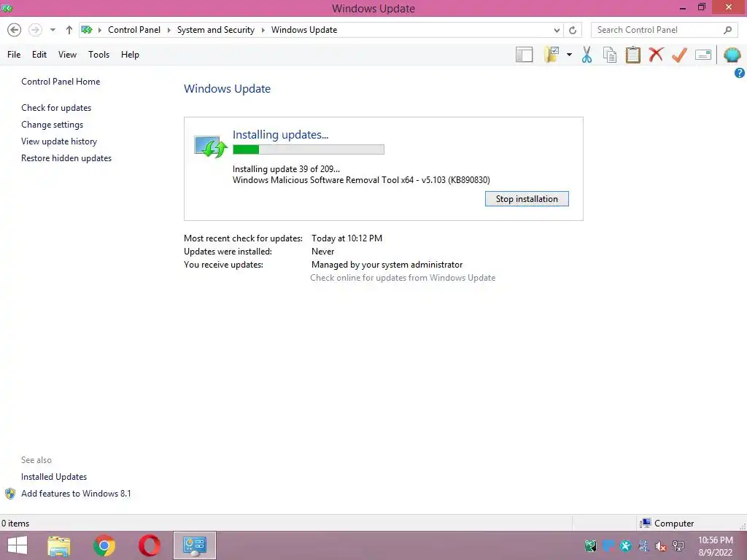Click the Stop installation button
The image size is (747, 560).
[527, 199]
